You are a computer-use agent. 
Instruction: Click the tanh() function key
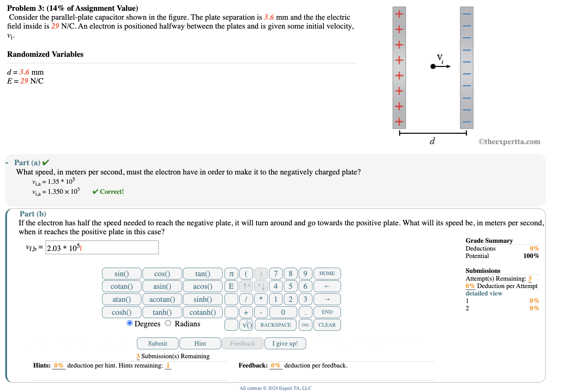tap(162, 312)
